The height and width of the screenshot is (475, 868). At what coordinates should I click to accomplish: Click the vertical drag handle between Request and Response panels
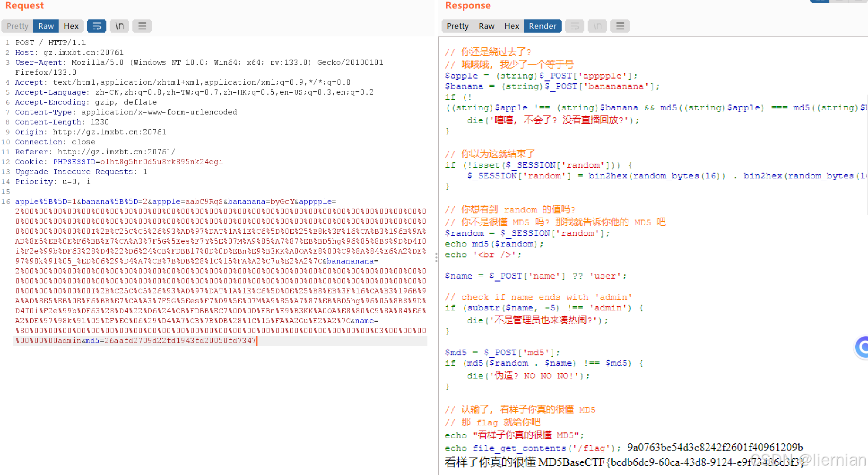(x=436, y=257)
